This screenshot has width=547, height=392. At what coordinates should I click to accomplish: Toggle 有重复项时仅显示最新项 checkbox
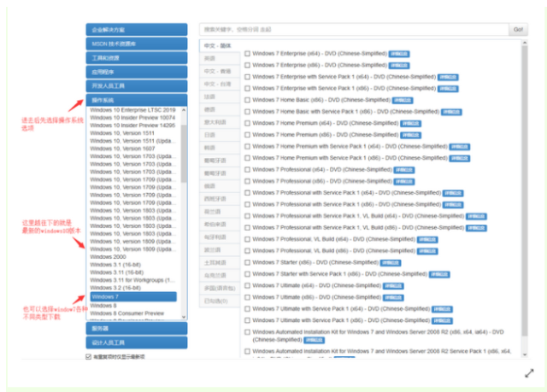tap(88, 356)
